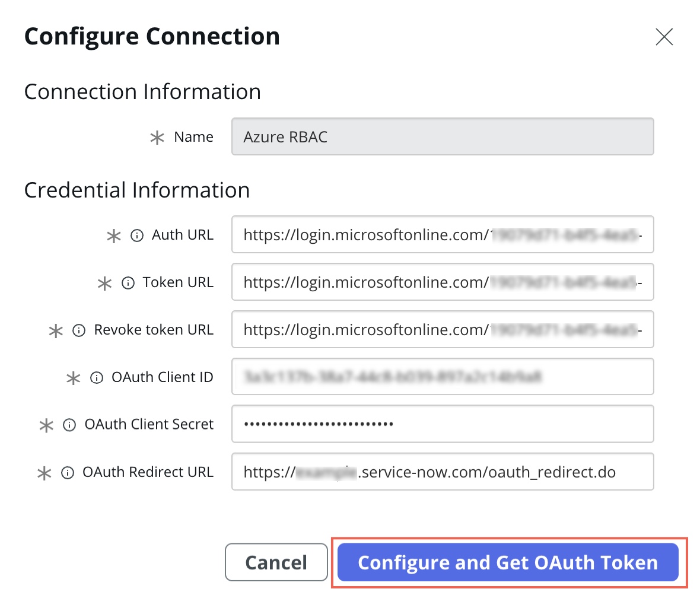
Task: Show info for OAuth Client Secret
Action: (69, 425)
